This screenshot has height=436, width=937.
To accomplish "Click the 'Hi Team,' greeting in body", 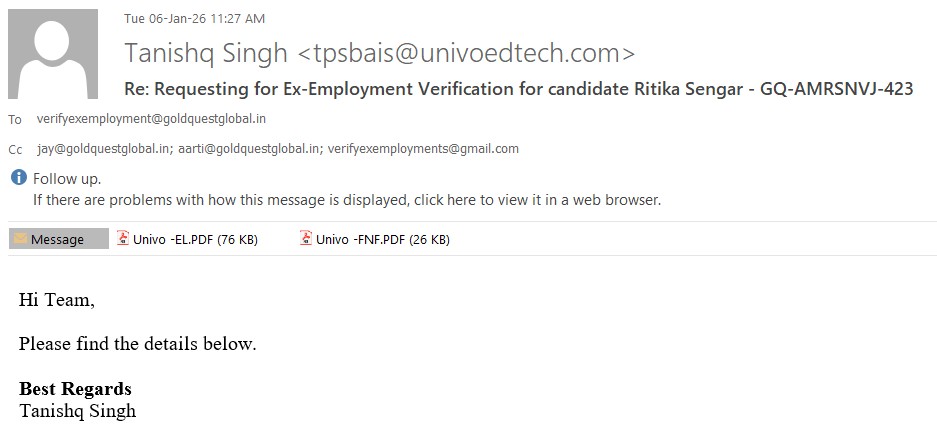I will pos(56,300).
